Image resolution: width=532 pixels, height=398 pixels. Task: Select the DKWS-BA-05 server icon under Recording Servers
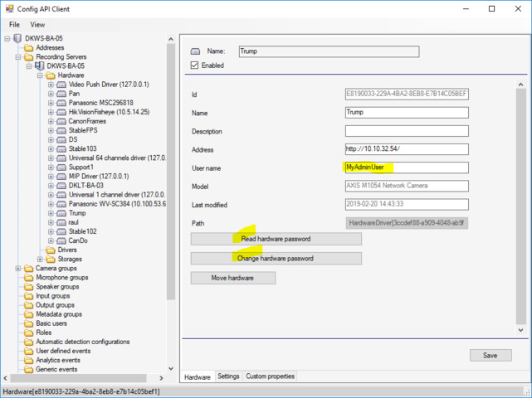[x=40, y=66]
